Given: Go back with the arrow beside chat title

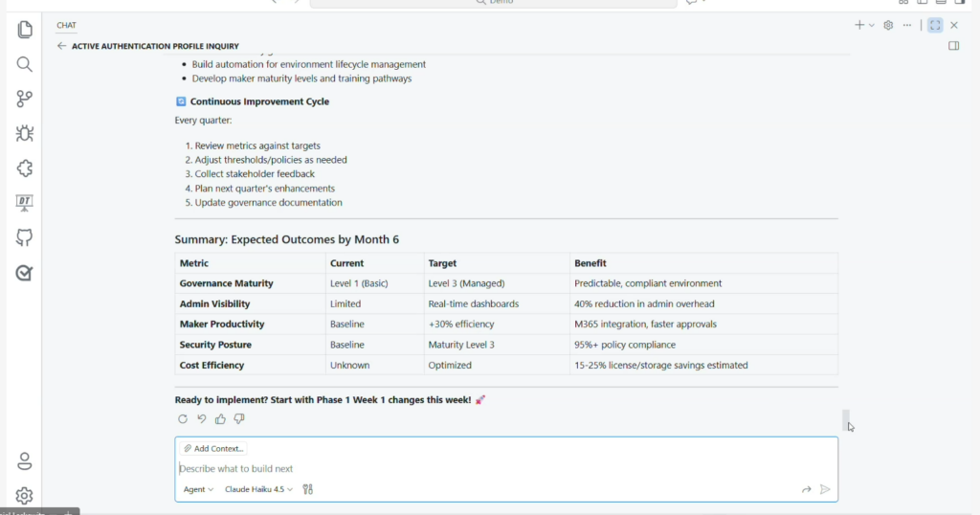Looking at the screenshot, I should (x=61, y=46).
